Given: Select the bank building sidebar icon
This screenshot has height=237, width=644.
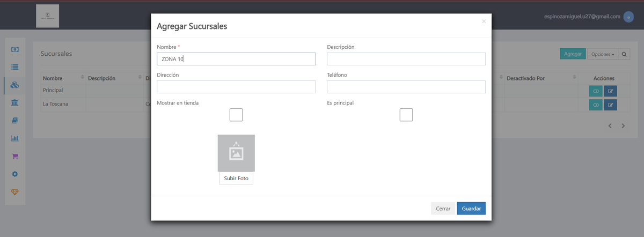Looking at the screenshot, I should (15, 102).
